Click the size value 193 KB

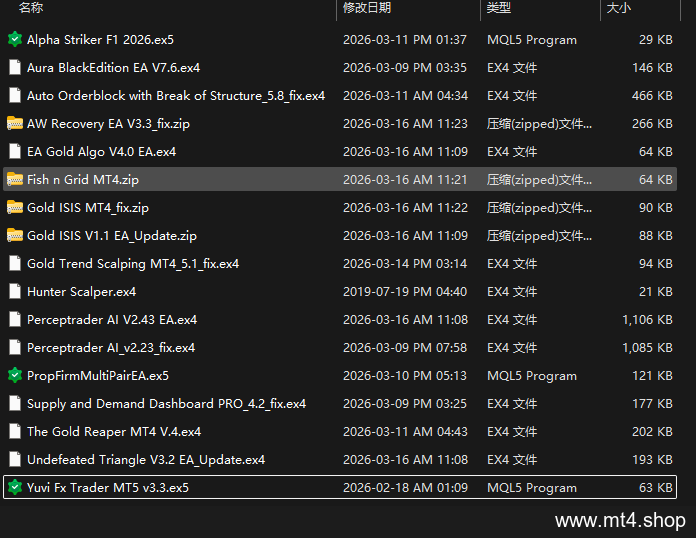[x=652, y=459]
